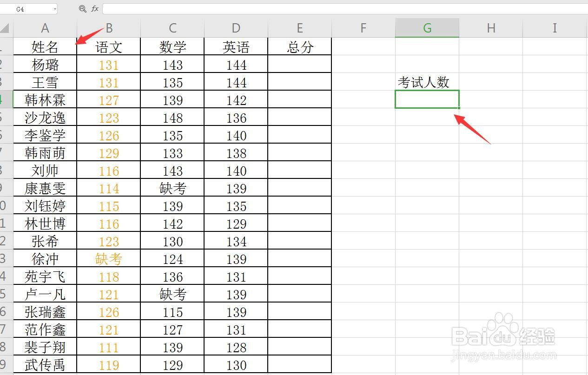The width and height of the screenshot is (588, 375).
Task: Select column F header
Action: pyautogui.click(x=363, y=28)
